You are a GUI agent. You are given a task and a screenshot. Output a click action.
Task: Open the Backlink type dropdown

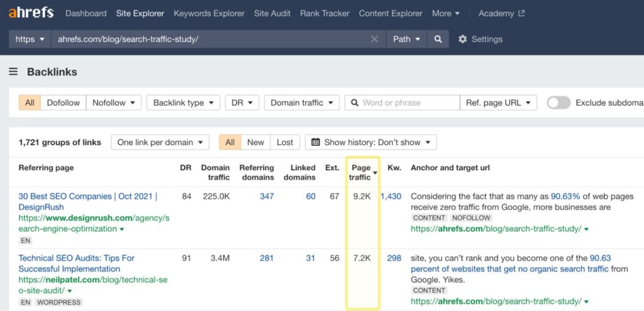point(183,102)
